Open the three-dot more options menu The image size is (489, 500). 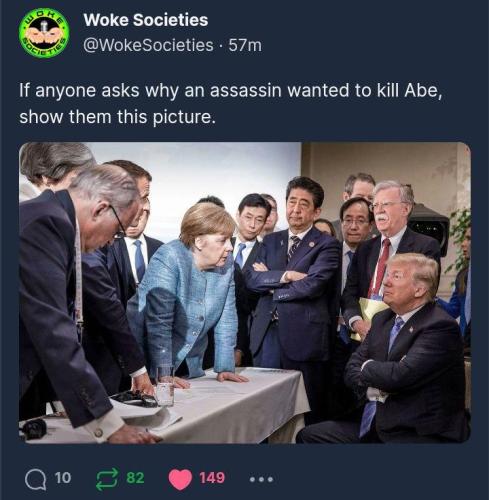click(x=262, y=479)
